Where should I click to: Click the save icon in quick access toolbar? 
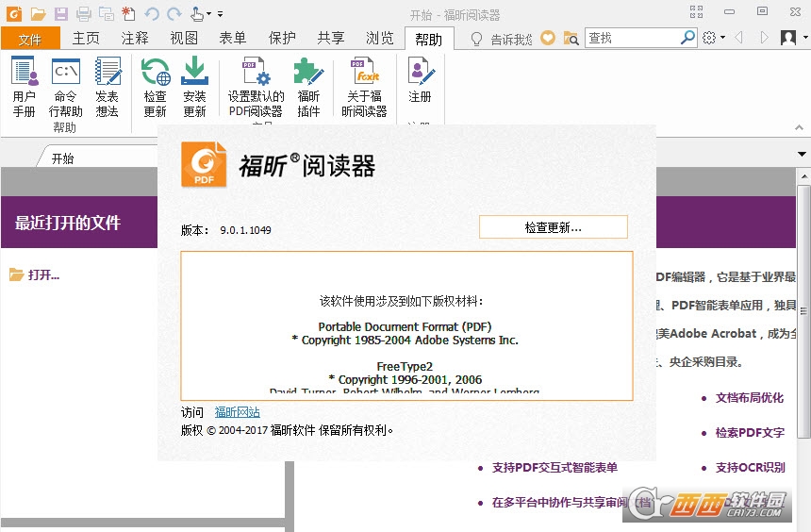pyautogui.click(x=61, y=14)
